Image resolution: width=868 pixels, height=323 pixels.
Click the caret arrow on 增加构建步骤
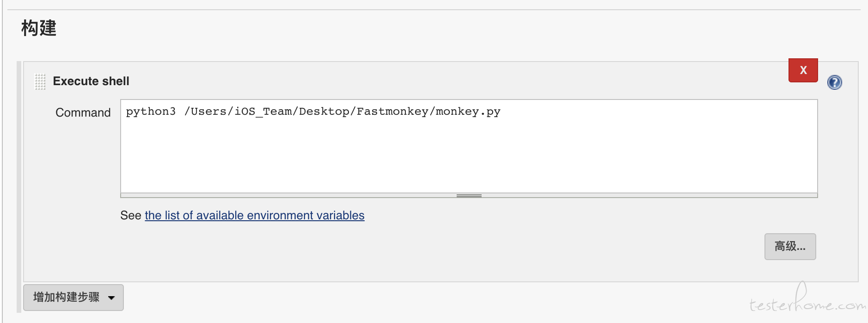[x=111, y=298]
